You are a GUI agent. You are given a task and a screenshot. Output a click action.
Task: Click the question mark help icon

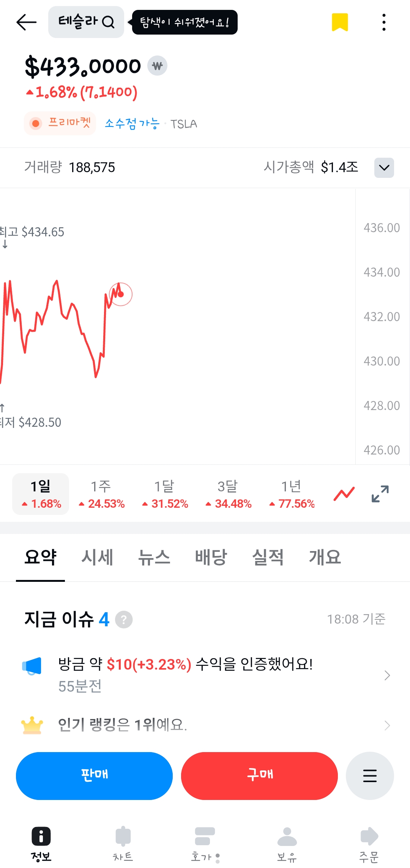pos(124,619)
